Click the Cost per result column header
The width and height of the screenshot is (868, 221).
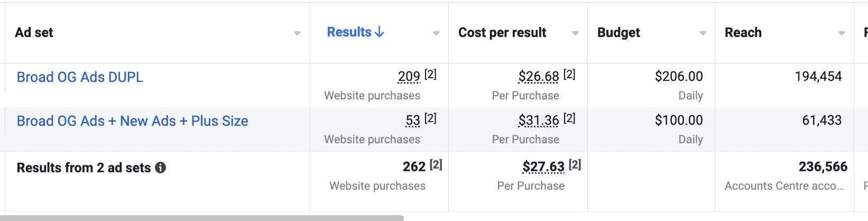(502, 33)
